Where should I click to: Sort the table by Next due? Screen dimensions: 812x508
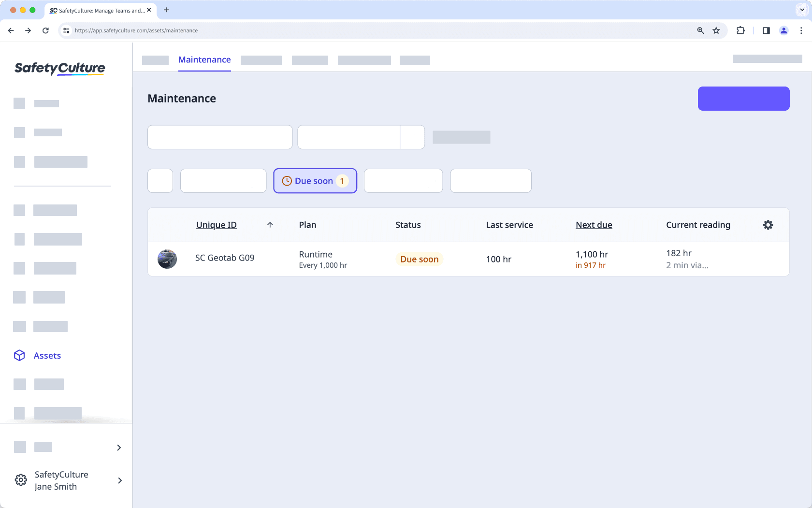594,225
